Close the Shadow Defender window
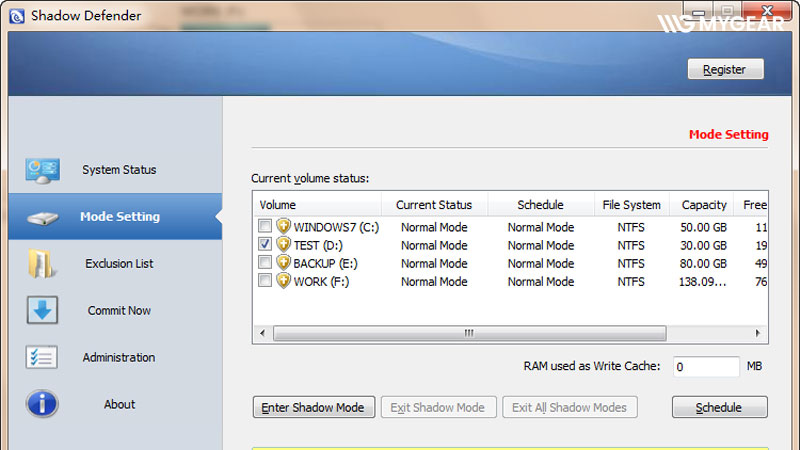Image resolution: width=800 pixels, height=450 pixels. 767,10
